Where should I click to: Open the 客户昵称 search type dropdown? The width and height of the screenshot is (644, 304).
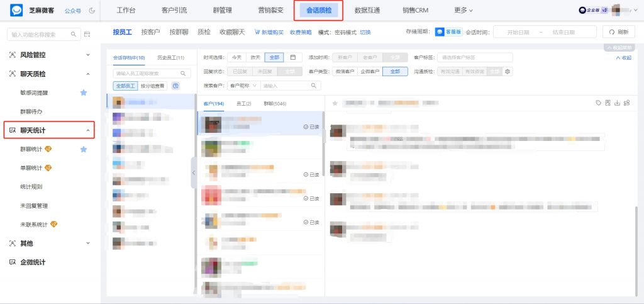[x=243, y=85]
